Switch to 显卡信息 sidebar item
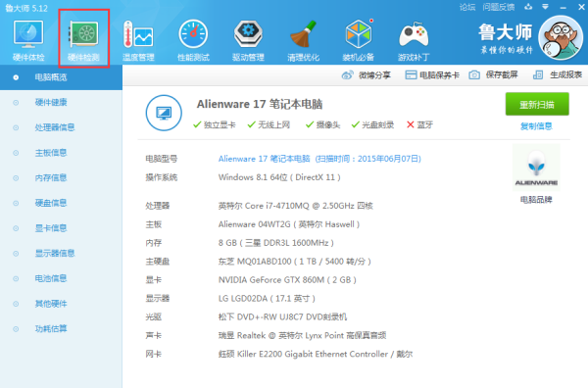The image size is (588, 388). pyautogui.click(x=51, y=228)
